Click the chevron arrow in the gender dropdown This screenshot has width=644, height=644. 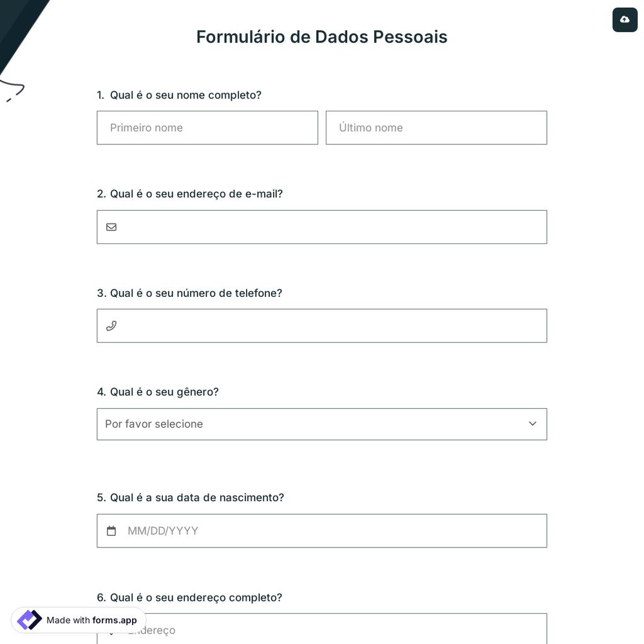tap(533, 424)
